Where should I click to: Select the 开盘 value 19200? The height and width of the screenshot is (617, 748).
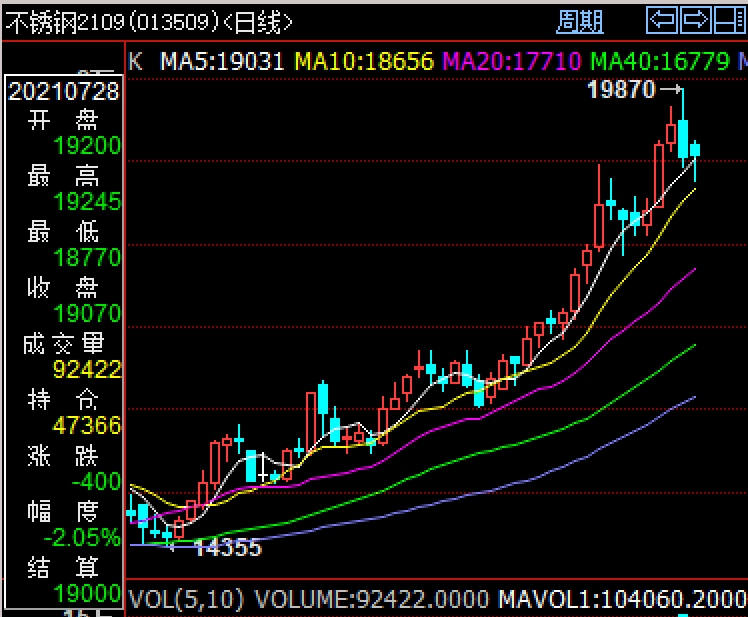88,146
